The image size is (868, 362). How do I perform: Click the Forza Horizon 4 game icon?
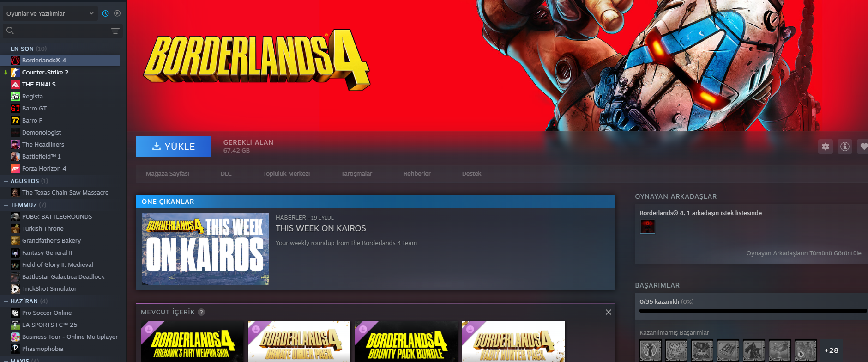click(x=15, y=168)
